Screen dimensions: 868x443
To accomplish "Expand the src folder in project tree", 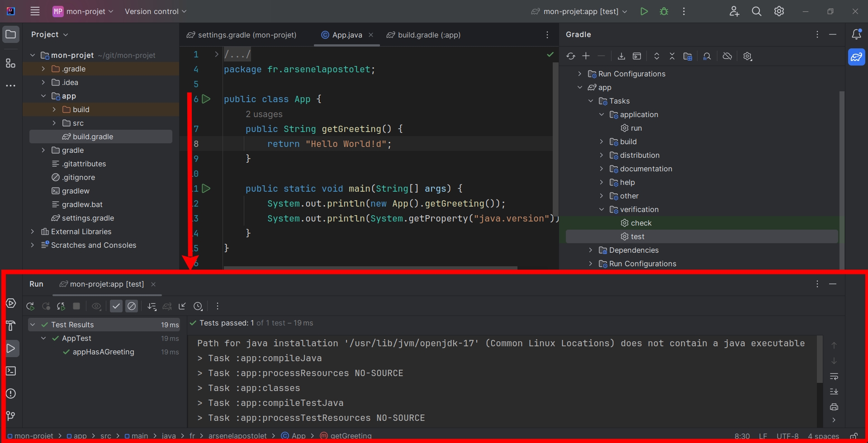I will click(x=54, y=123).
